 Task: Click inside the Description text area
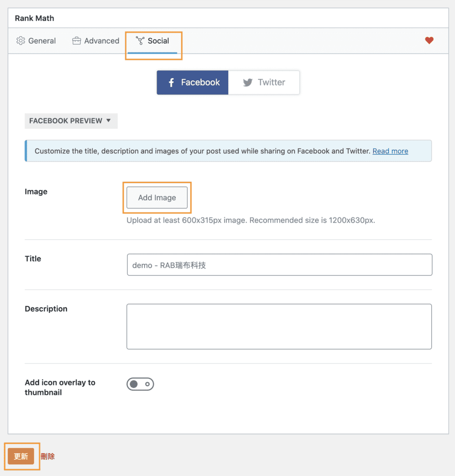[279, 326]
